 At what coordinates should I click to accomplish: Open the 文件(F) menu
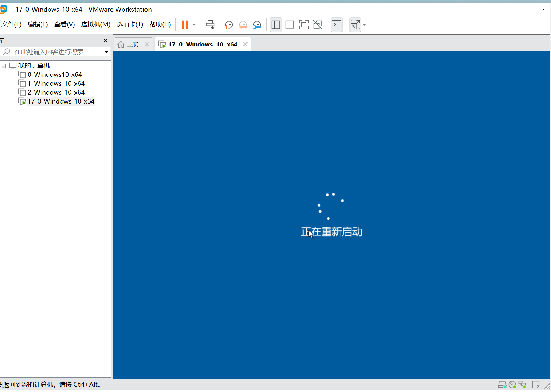click(11, 24)
